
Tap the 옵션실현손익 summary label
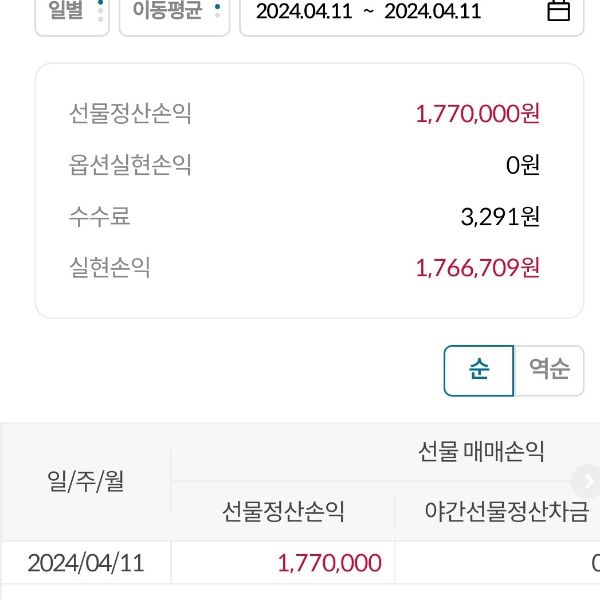coord(130,165)
